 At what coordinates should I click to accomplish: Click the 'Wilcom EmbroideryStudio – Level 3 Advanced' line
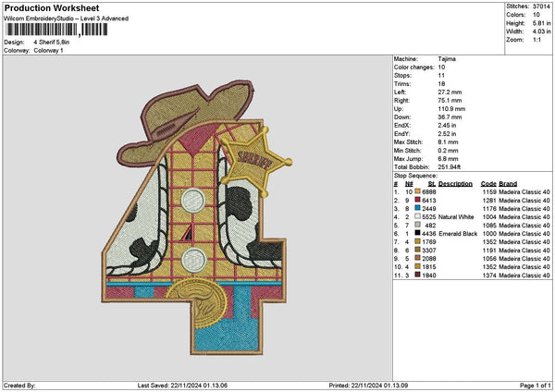(x=67, y=18)
